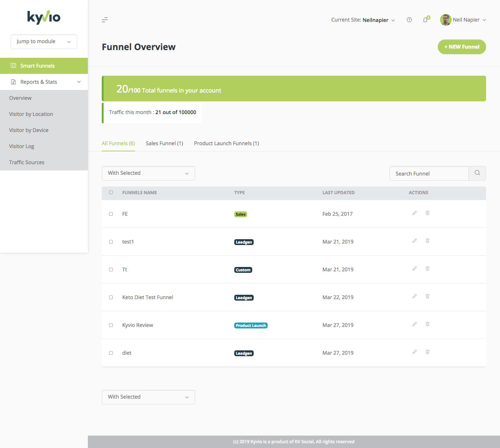
Task: Click the Kyvio logo
Action: [44, 17]
